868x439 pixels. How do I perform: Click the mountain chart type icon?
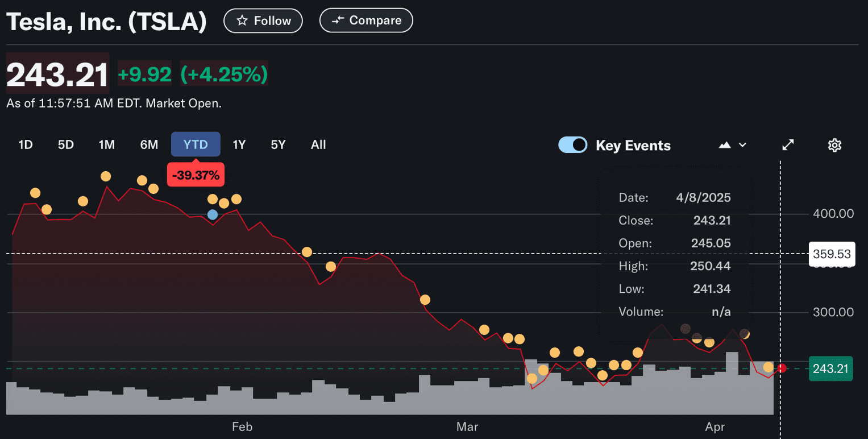[724, 146]
